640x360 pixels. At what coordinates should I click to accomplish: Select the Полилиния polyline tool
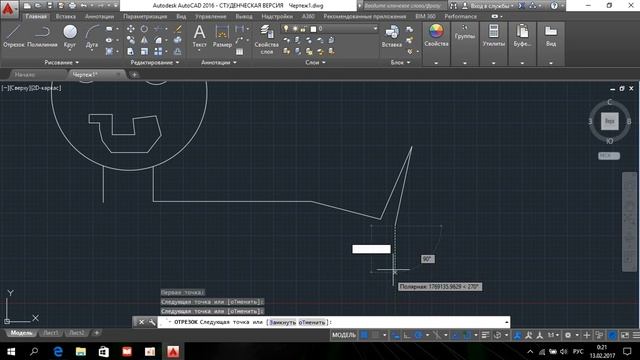pos(42,36)
